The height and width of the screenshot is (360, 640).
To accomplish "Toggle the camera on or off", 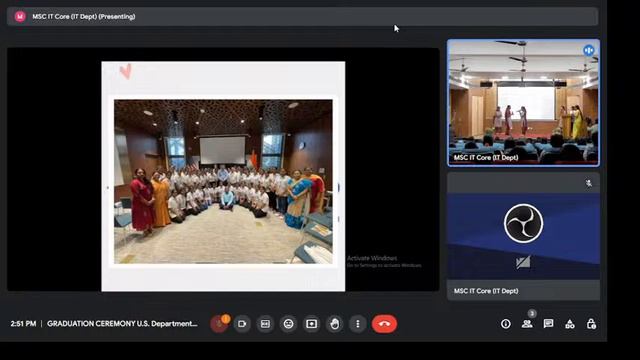I will pyautogui.click(x=242, y=324).
